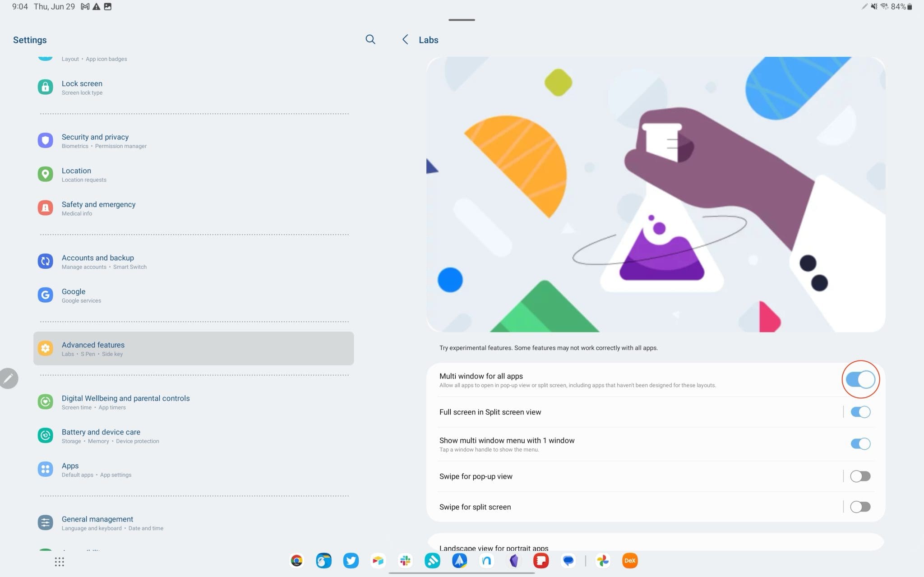
Task: Open search in Settings
Action: click(370, 40)
